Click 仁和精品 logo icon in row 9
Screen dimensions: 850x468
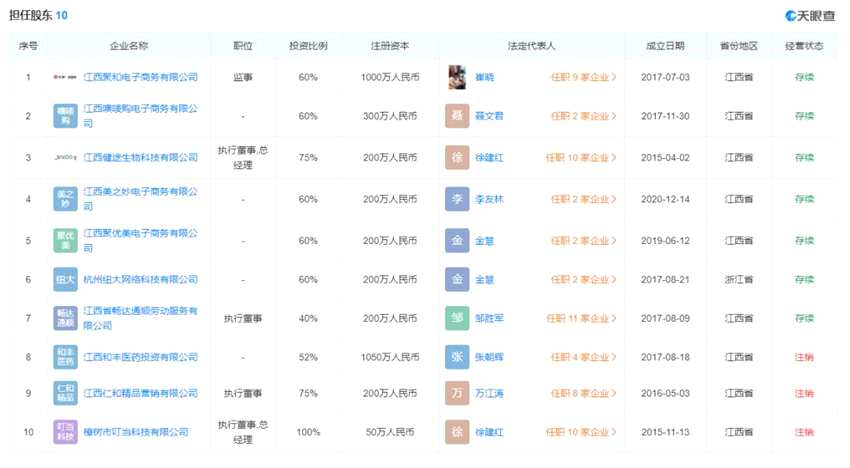click(x=65, y=393)
